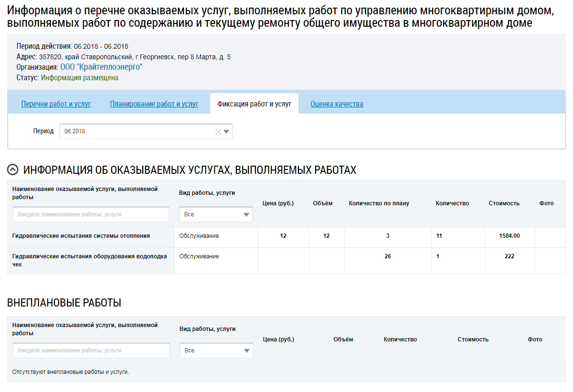Click the Внеплановые работы section heading

(64, 303)
